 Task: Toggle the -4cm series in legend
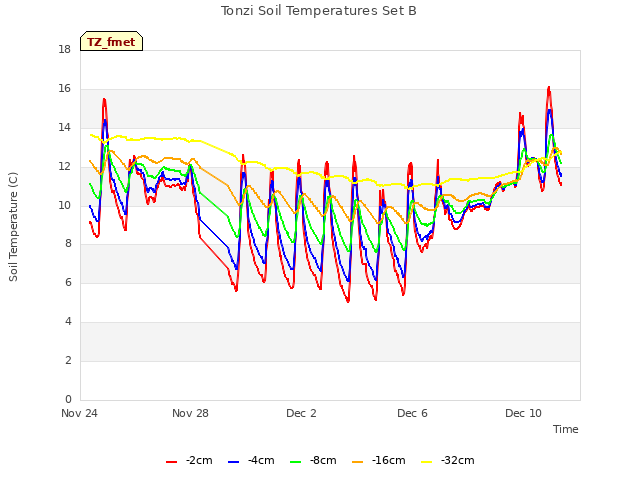[x=251, y=461]
